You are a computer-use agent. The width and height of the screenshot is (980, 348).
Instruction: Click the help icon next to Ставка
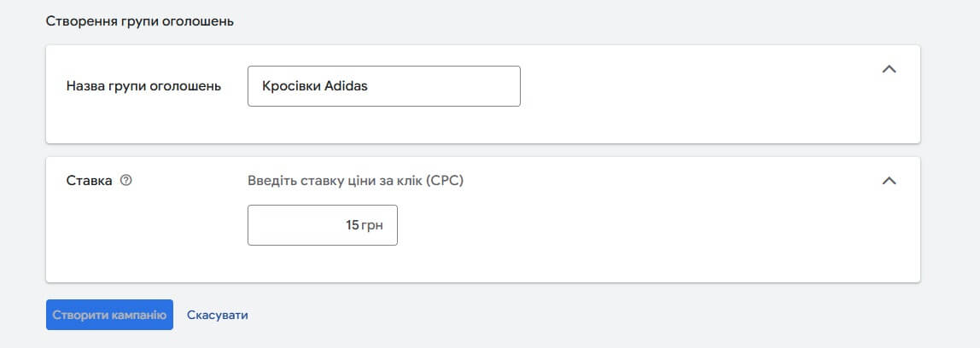point(126,181)
